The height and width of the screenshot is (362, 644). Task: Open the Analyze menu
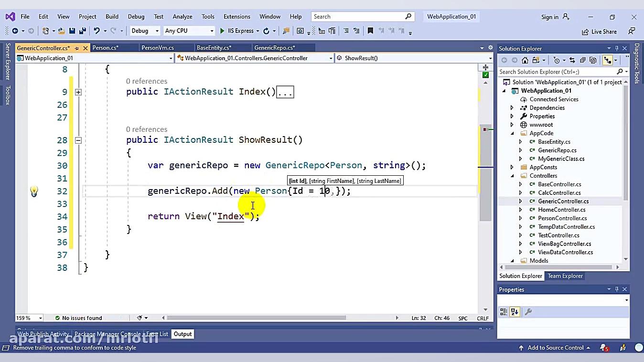coord(182,16)
